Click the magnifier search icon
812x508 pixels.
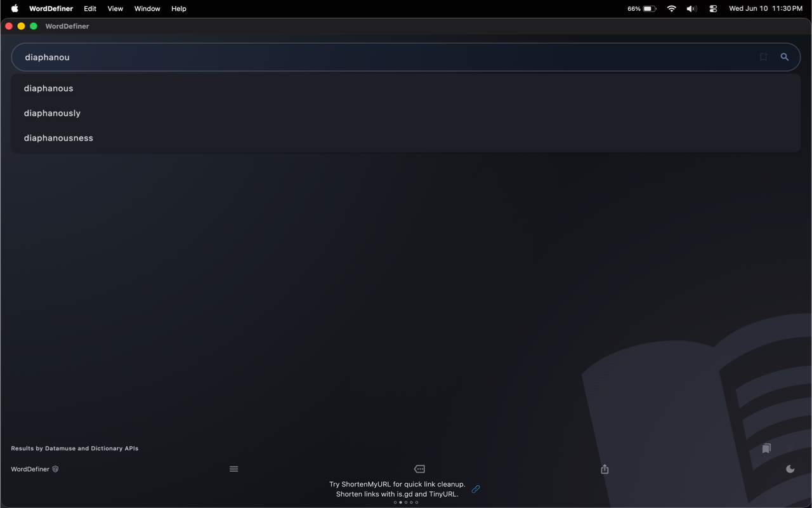pyautogui.click(x=785, y=57)
